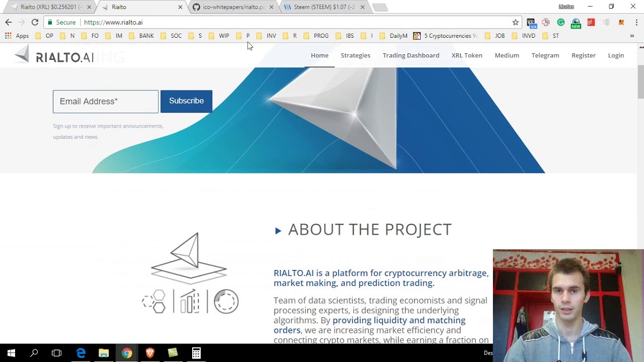Image resolution: width=644 pixels, height=362 pixels.
Task: Open a new browser tab
Action: 380,8
